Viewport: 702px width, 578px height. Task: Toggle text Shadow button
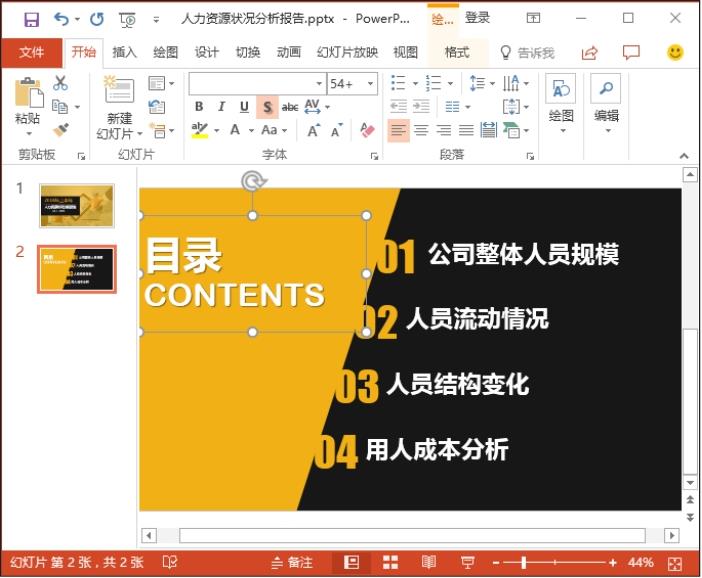coord(267,107)
